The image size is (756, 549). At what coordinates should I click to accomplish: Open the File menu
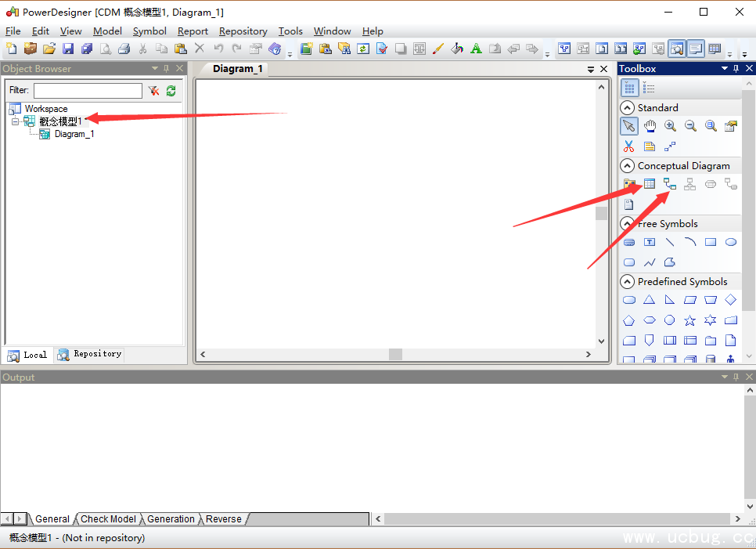(x=13, y=31)
